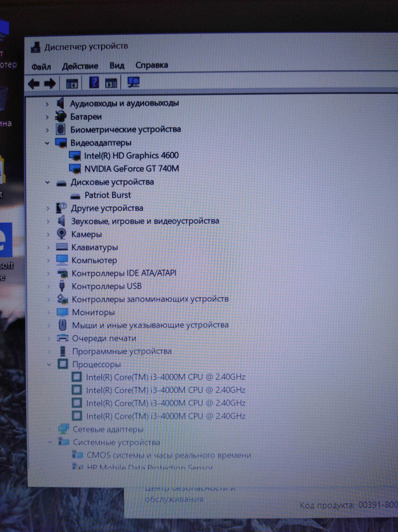
Task: Click the webcam icon beside Камеры
Action: [62, 234]
